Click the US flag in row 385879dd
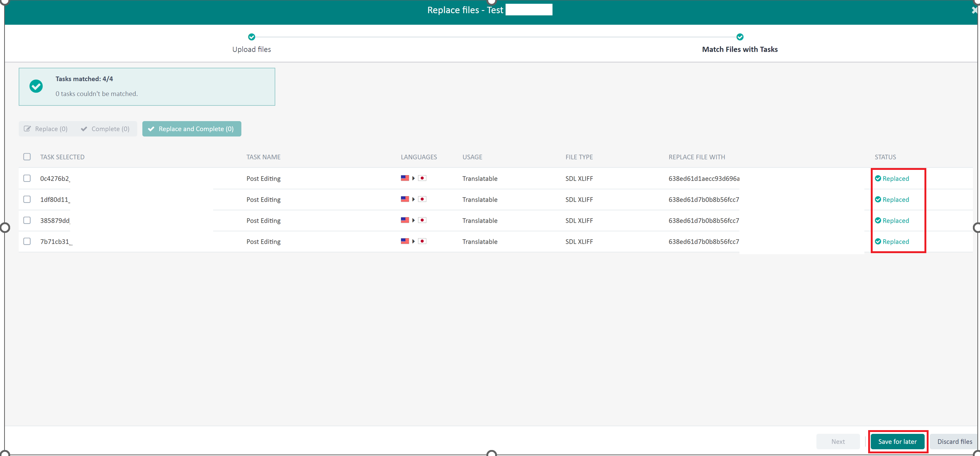Image resolution: width=980 pixels, height=456 pixels. pos(405,220)
